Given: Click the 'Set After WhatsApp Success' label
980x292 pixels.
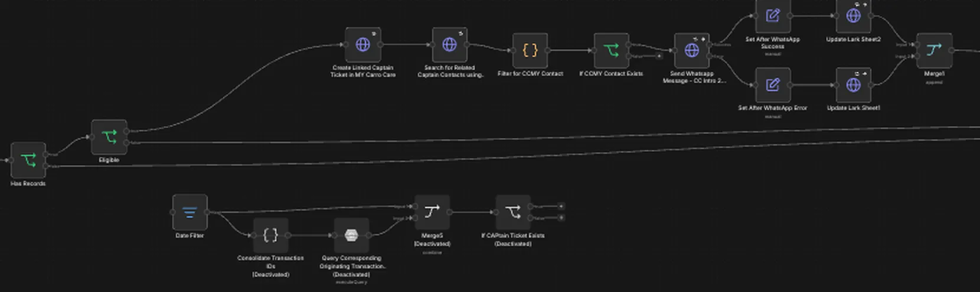Looking at the screenshot, I should tap(773, 43).
